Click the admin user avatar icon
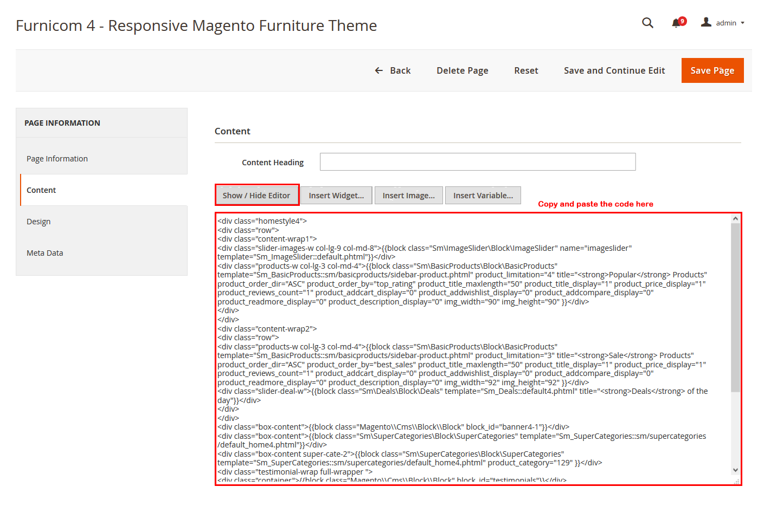This screenshot has height=532, width=764. click(706, 22)
